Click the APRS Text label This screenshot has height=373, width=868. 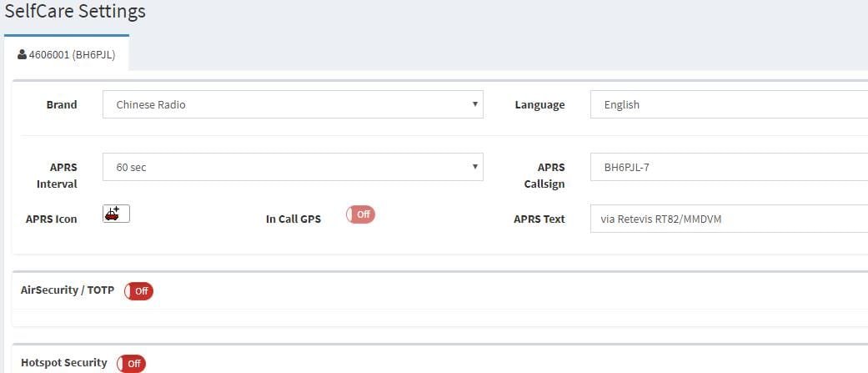(x=539, y=219)
